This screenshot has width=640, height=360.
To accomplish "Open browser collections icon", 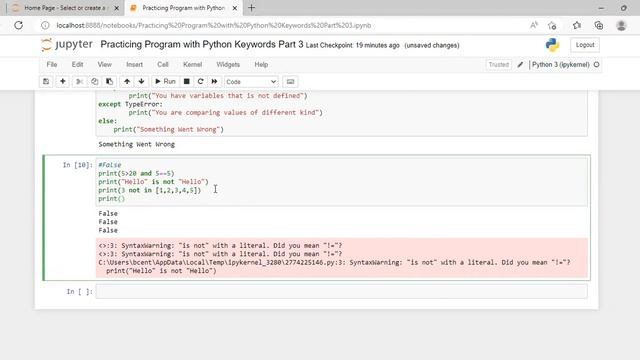I will tap(599, 25).
